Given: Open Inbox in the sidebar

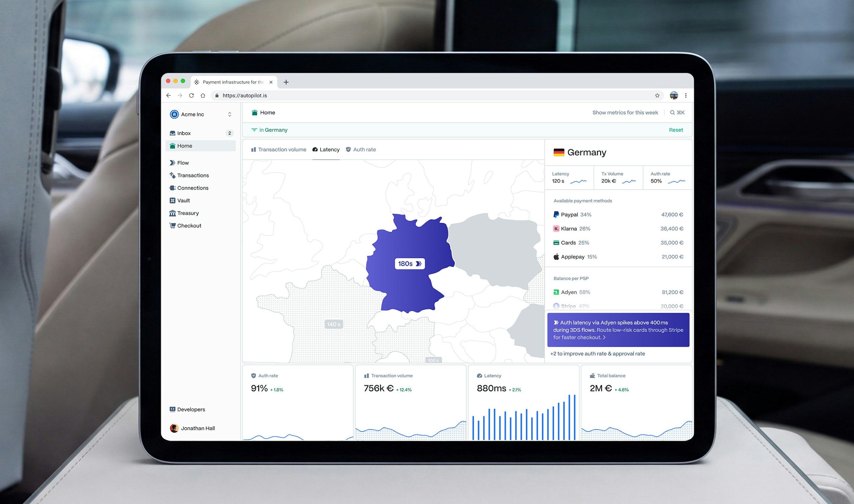Looking at the screenshot, I should [x=200, y=133].
